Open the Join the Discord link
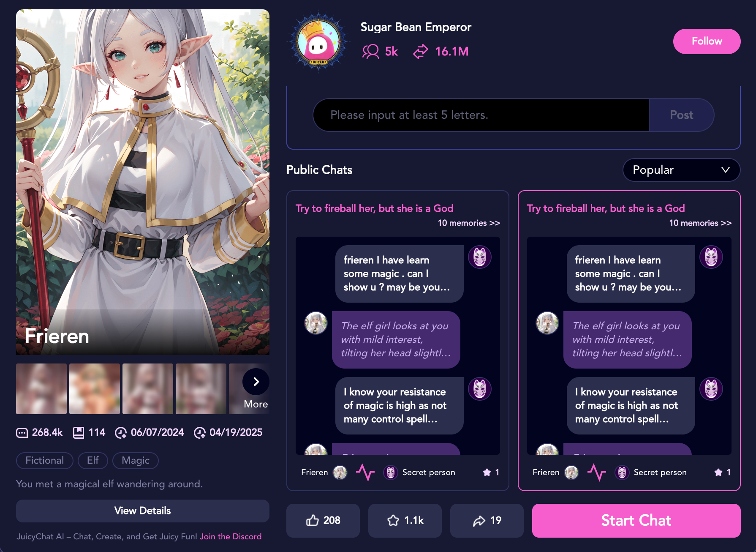The width and height of the screenshot is (756, 552). (231, 536)
